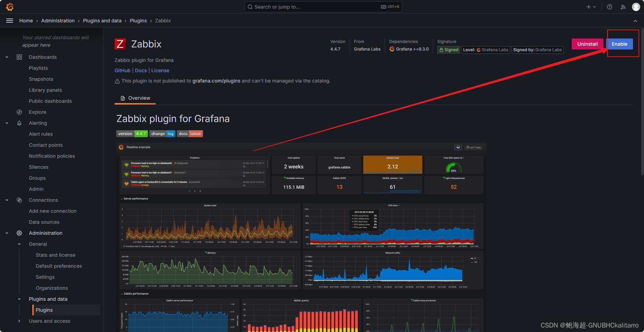Screen dimensions: 644x332
Task: Switch to the Overview tab
Action: (135, 98)
